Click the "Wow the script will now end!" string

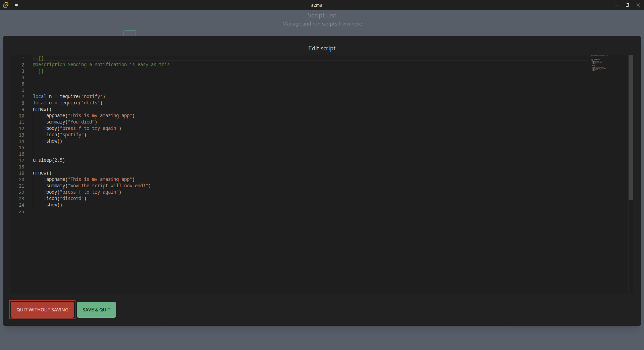(x=108, y=186)
